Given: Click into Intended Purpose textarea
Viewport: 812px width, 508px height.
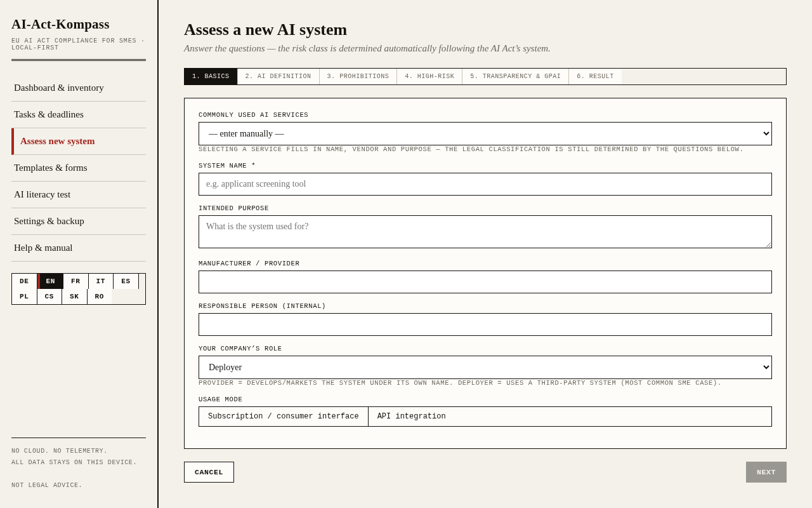Looking at the screenshot, I should 485,232.
